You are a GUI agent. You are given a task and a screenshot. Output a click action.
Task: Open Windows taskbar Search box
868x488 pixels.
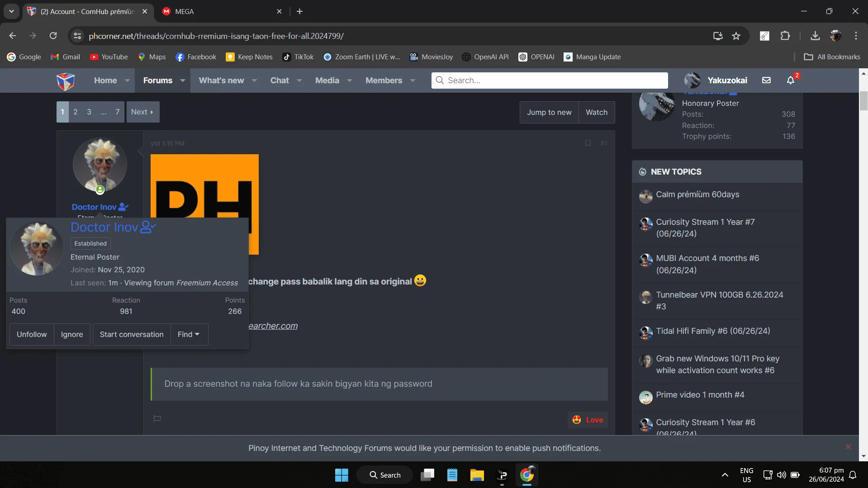(x=385, y=475)
